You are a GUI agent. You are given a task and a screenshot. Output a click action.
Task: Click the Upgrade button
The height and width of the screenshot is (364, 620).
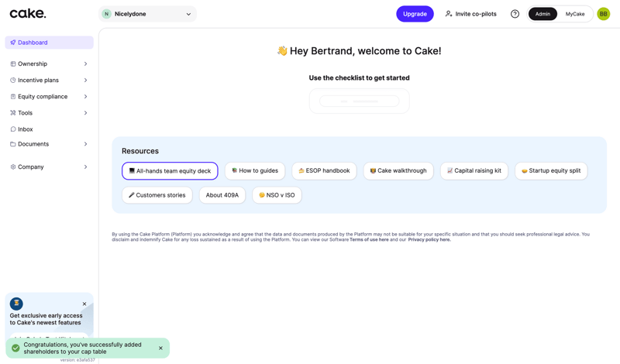point(415,14)
